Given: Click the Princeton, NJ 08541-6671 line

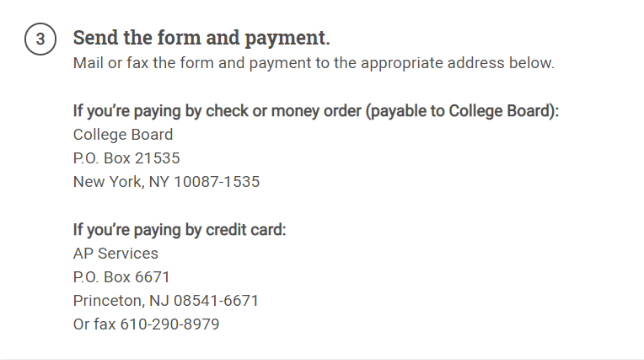Looking at the screenshot, I should pyautogui.click(x=166, y=301).
